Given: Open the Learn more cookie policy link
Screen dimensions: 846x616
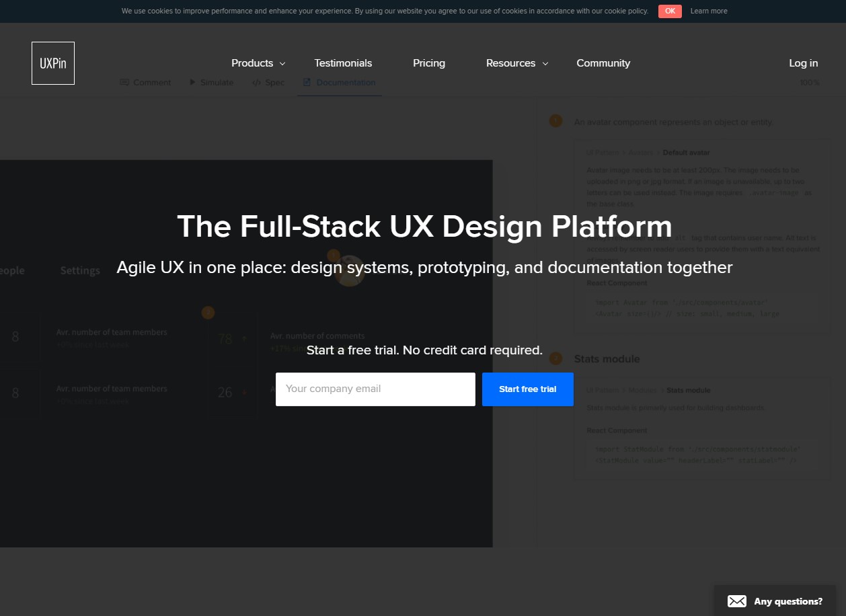Looking at the screenshot, I should point(709,11).
